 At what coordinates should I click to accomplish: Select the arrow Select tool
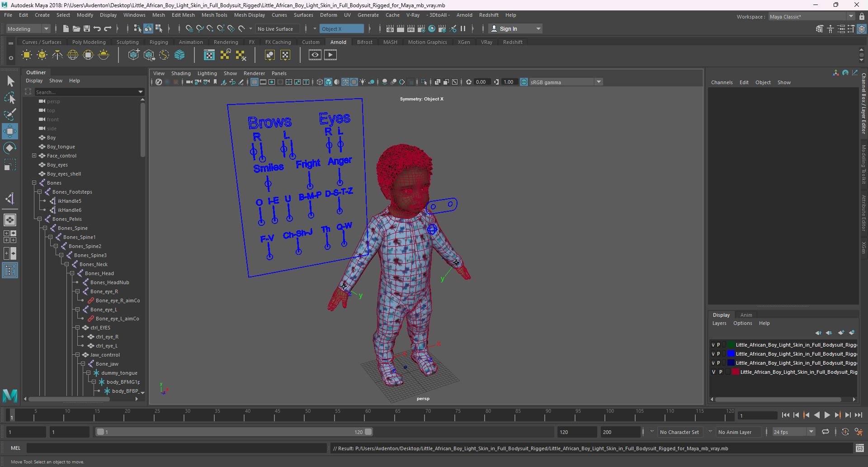(x=10, y=81)
